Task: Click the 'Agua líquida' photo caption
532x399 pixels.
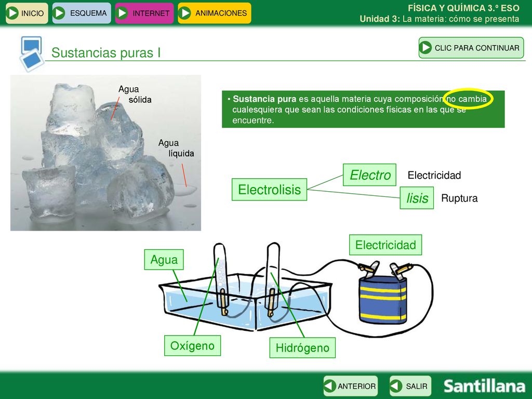Action: point(176,148)
